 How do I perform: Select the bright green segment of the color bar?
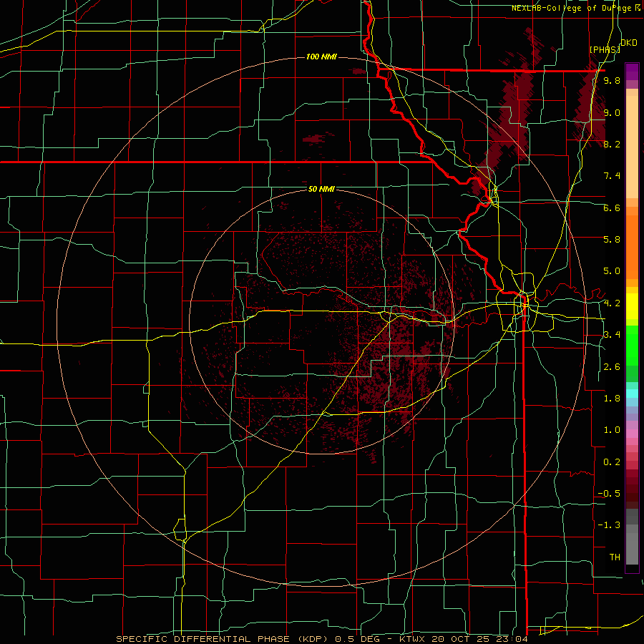point(632,344)
